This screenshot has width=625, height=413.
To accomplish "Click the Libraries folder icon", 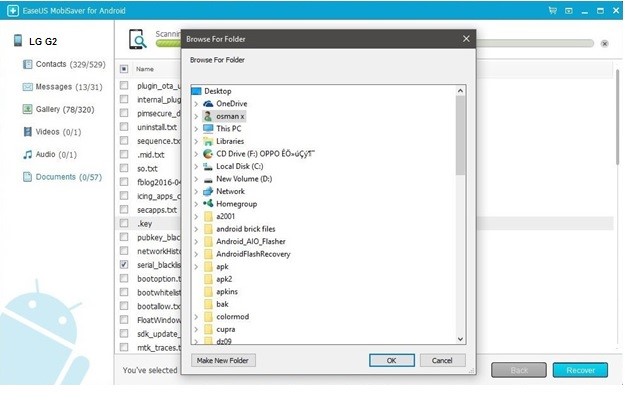I will pyautogui.click(x=208, y=141).
